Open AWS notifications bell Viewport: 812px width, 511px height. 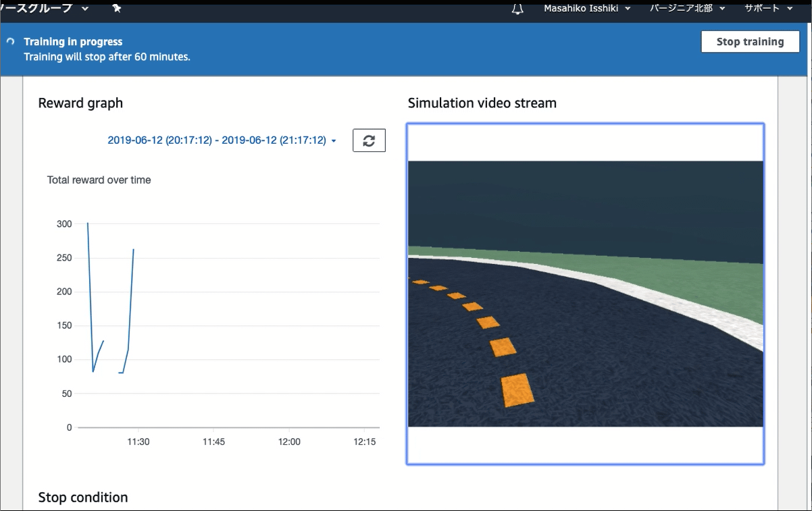pyautogui.click(x=516, y=9)
